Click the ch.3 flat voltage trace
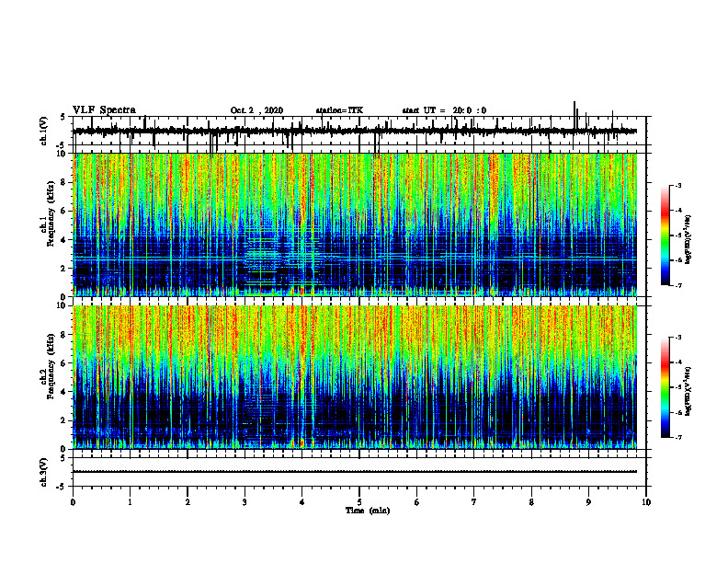 pos(355,472)
